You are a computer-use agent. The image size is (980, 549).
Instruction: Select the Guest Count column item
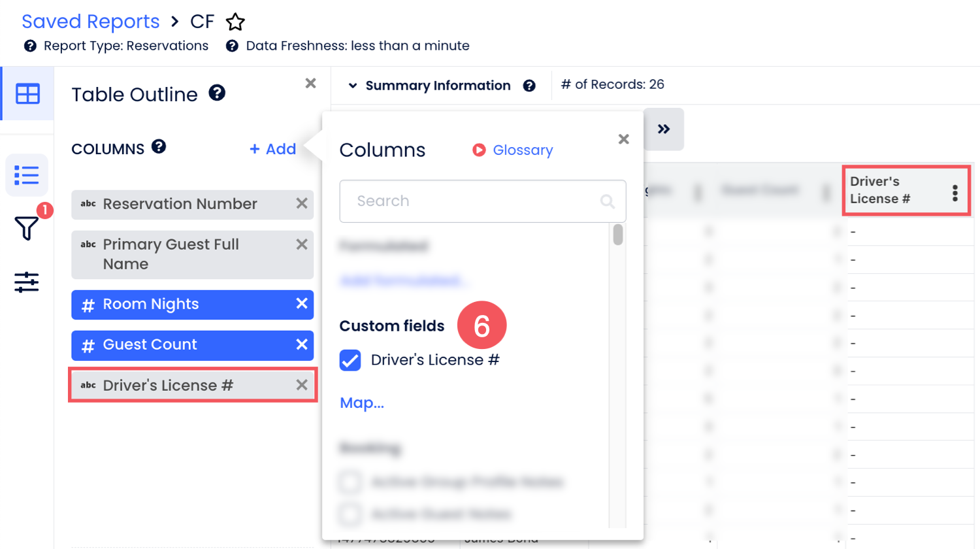click(183, 345)
